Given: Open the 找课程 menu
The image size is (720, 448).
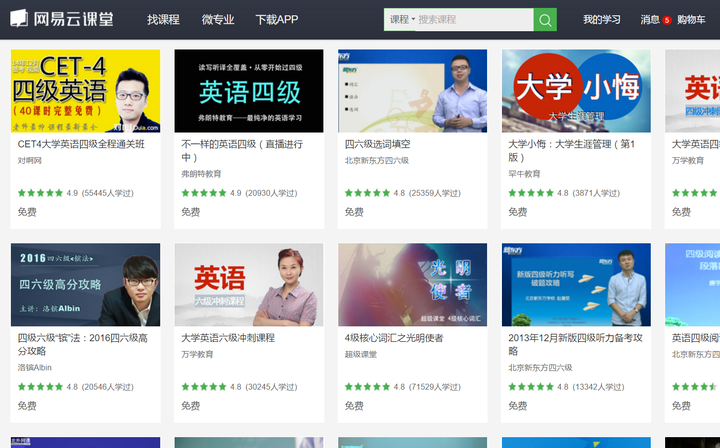Looking at the screenshot, I should coord(163,20).
